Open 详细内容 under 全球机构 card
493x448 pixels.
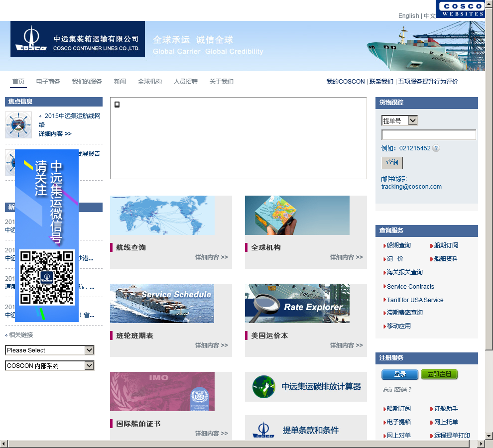coord(346,257)
